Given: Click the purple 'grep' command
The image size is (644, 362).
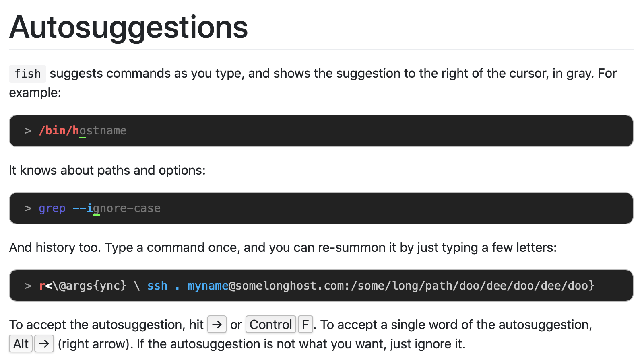Looking at the screenshot, I should [x=52, y=208].
